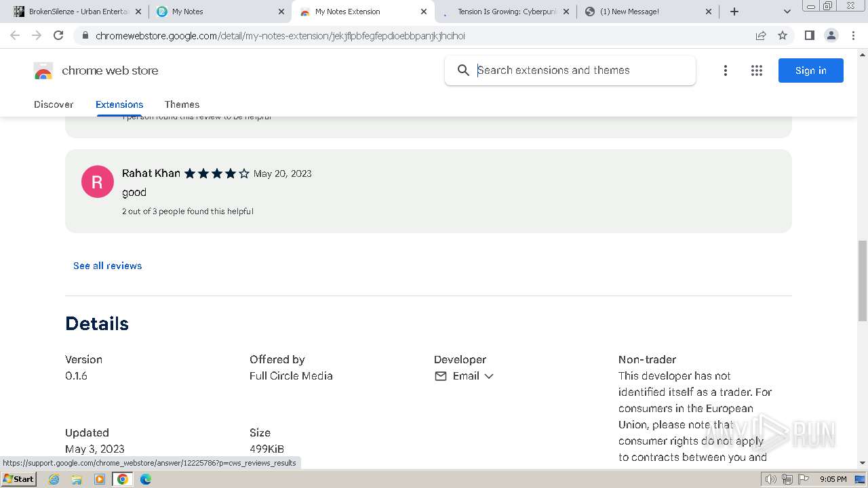Click Rahat Khan's avatar
The image size is (868, 488).
pos(97,182)
